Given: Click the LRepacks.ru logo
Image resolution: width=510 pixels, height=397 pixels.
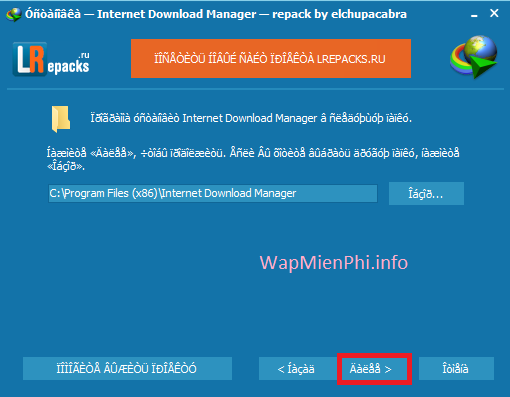Looking at the screenshot, I should tap(51, 59).
